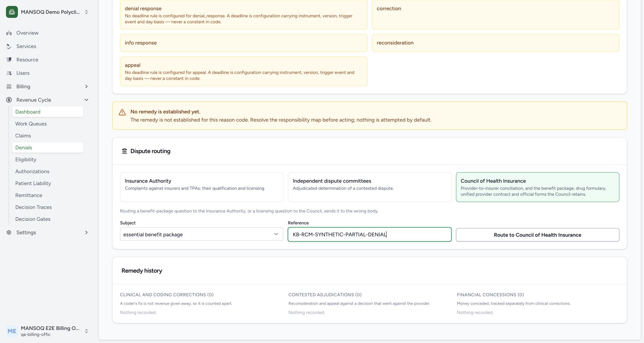Click the info response deadline card
Viewport: 644px width, 343px height.
(x=243, y=43)
